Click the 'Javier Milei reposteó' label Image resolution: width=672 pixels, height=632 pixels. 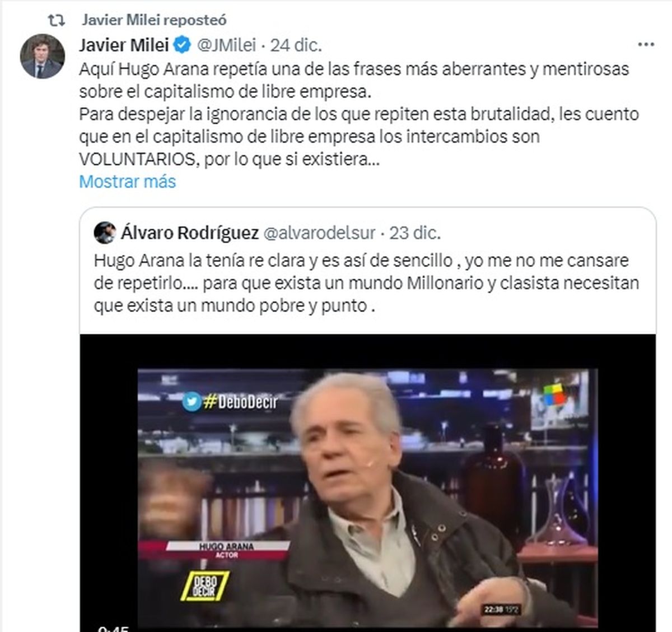coord(155,20)
